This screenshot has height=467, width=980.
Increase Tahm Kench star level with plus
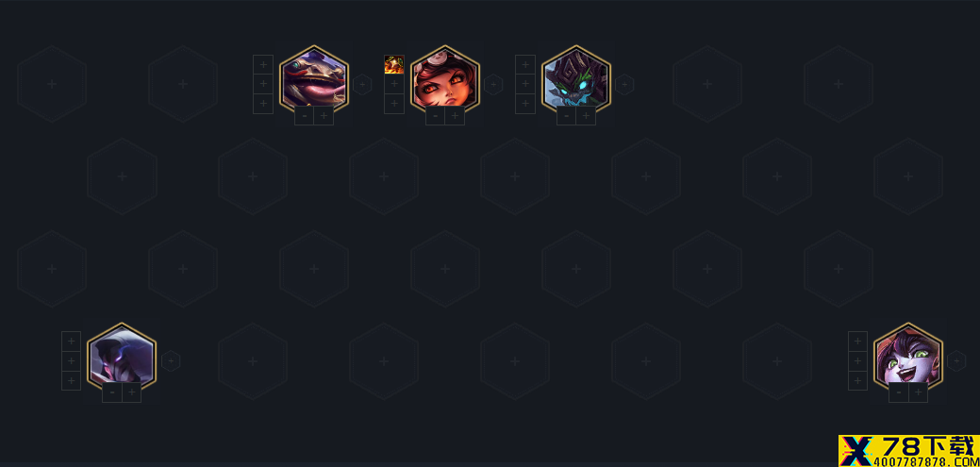tap(324, 116)
